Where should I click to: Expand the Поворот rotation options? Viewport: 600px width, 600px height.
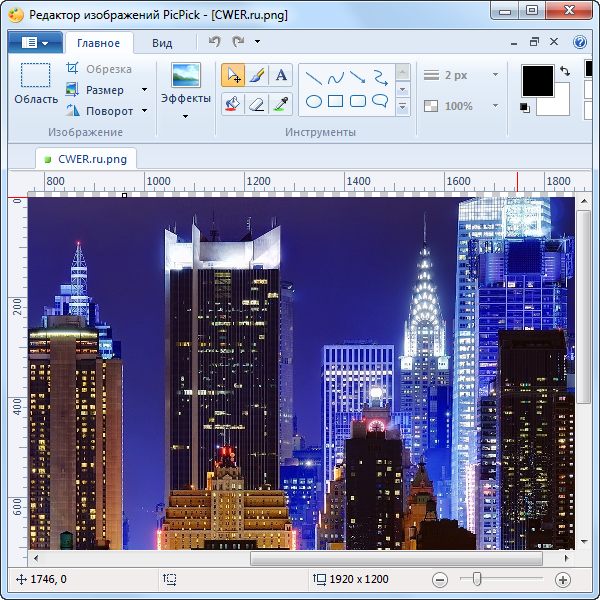point(108,111)
